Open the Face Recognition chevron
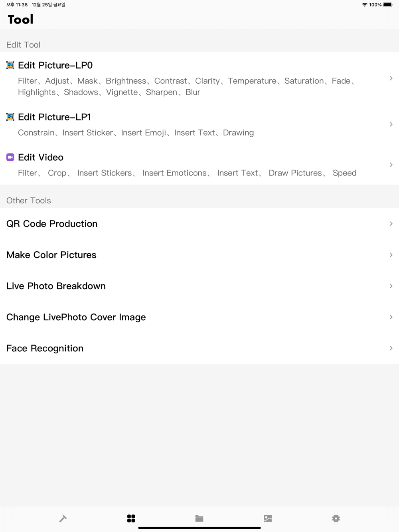This screenshot has height=532, width=399. (x=391, y=348)
